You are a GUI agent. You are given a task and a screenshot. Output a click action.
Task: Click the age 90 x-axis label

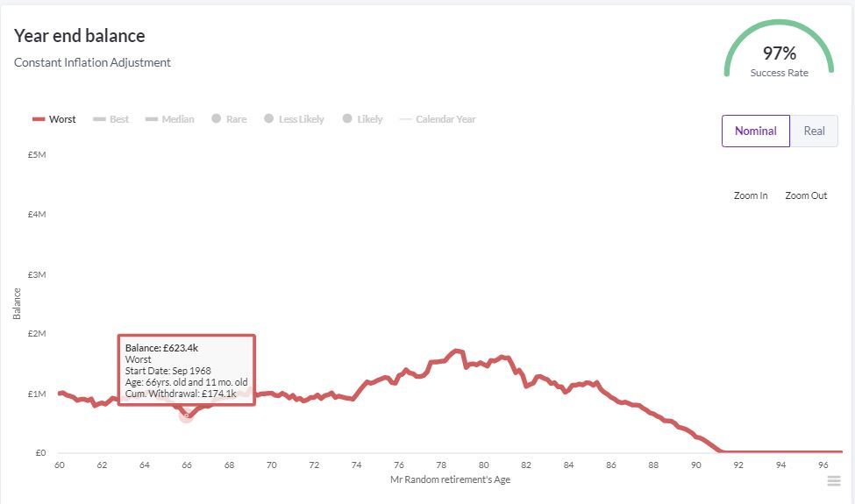click(x=695, y=465)
